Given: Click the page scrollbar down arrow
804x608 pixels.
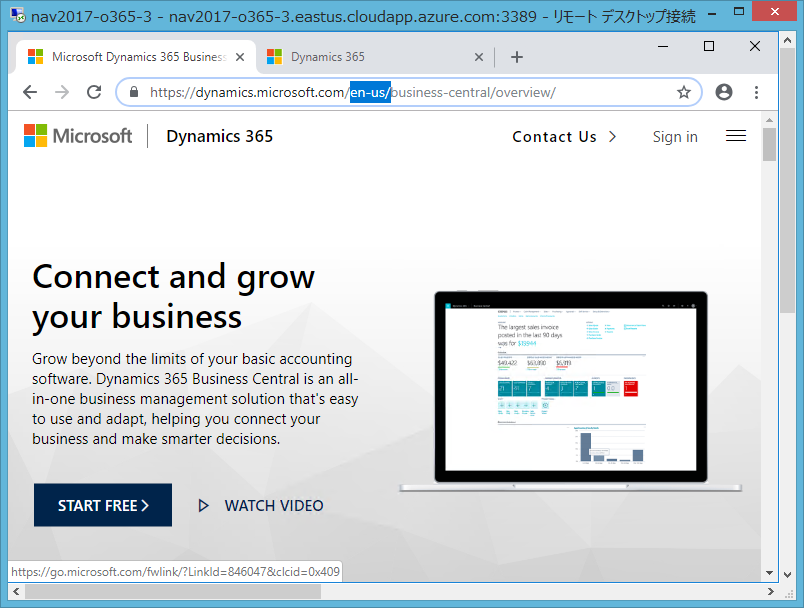Looking at the screenshot, I should (769, 573).
